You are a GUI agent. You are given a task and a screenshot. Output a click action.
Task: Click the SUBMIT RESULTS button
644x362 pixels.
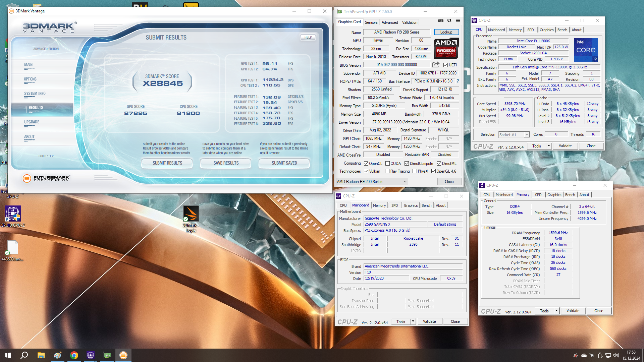pos(167,163)
